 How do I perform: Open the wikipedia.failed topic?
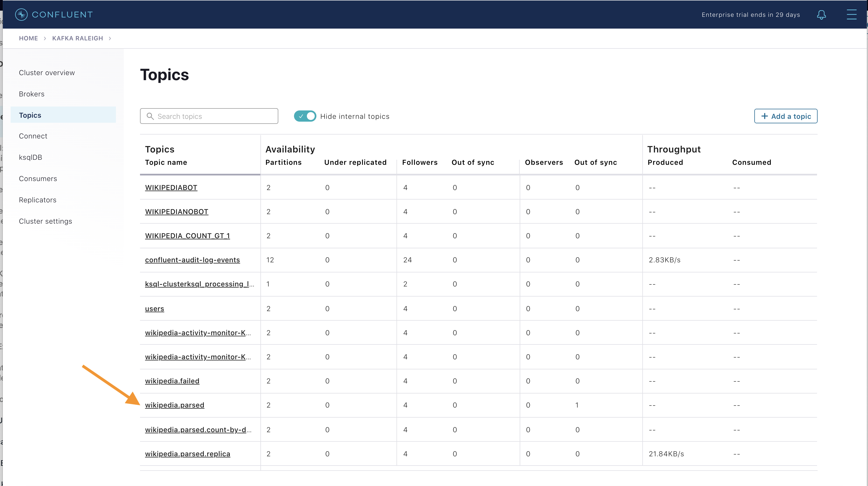(x=172, y=381)
